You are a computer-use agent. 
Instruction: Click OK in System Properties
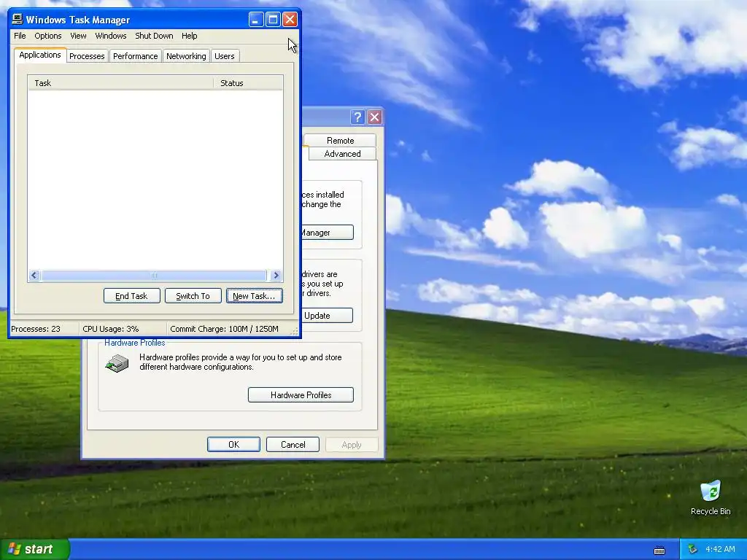pos(234,444)
